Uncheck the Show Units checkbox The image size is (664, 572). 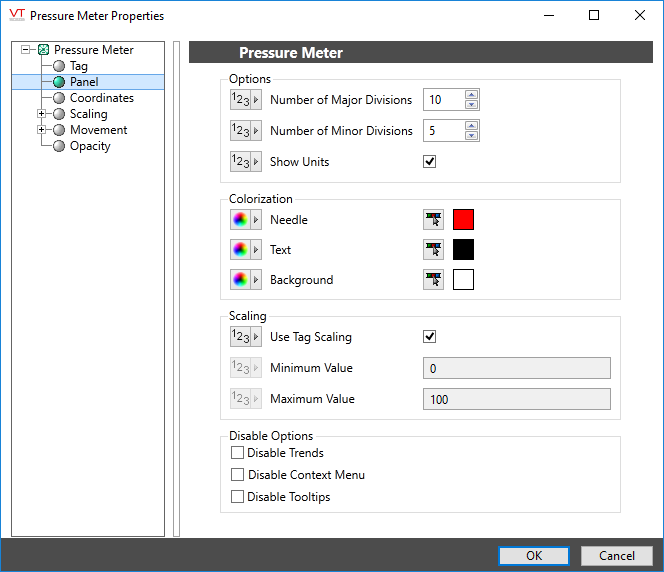pyautogui.click(x=430, y=162)
